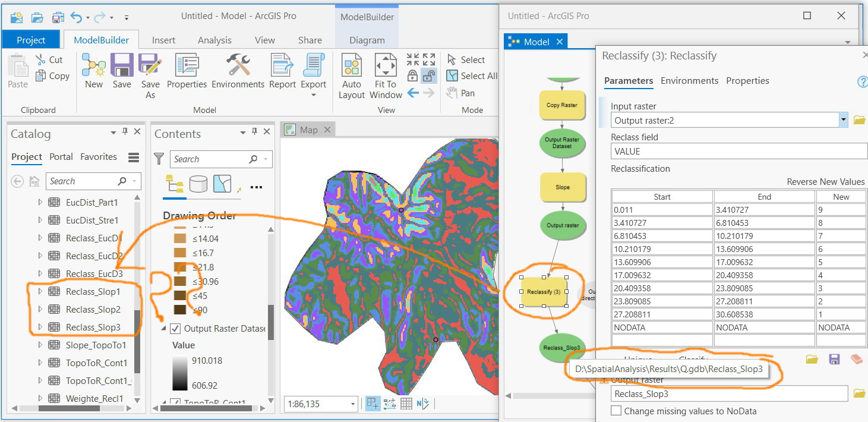
Task: Click the Contents filter funnel icon
Action: 159,159
